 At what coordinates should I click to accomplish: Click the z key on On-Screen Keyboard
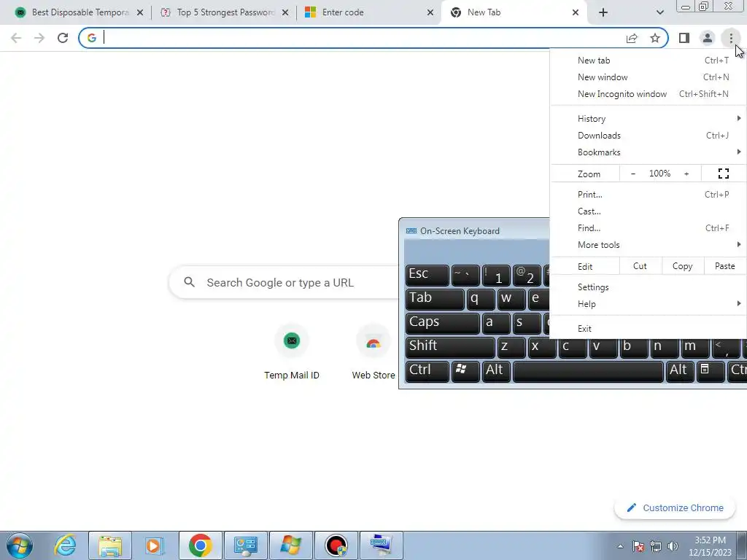(511, 346)
